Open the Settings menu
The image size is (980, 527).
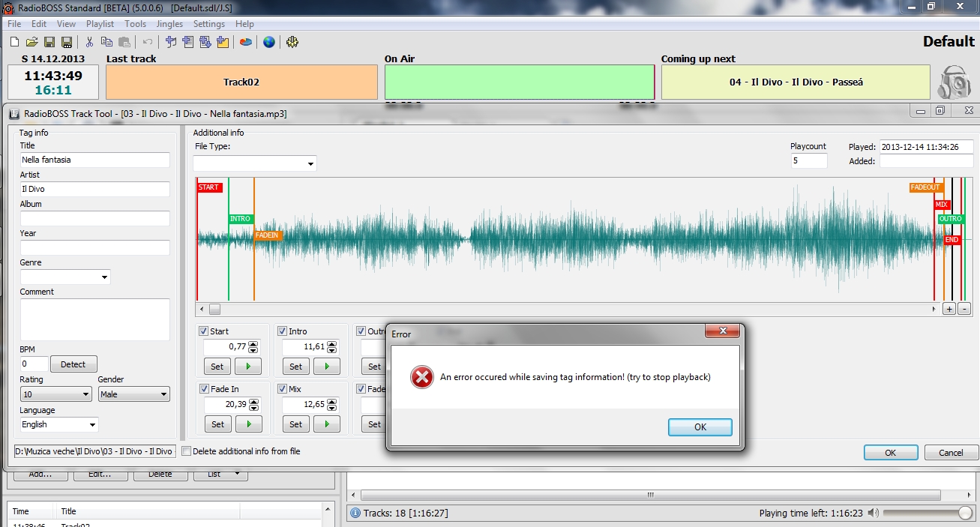click(x=209, y=24)
